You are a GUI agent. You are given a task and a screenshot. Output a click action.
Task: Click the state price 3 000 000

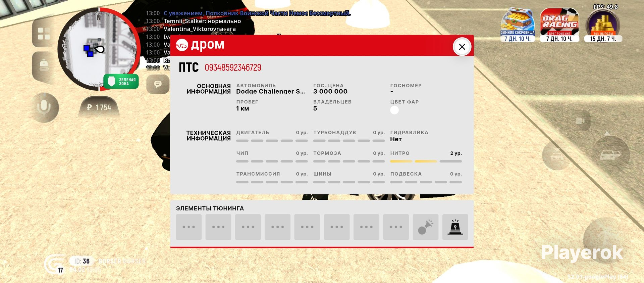[330, 91]
